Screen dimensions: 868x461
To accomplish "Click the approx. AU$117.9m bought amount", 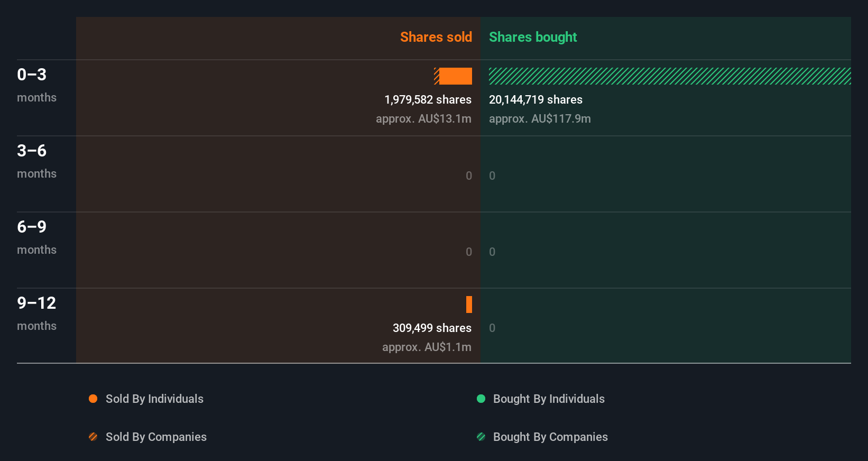I will tap(540, 119).
